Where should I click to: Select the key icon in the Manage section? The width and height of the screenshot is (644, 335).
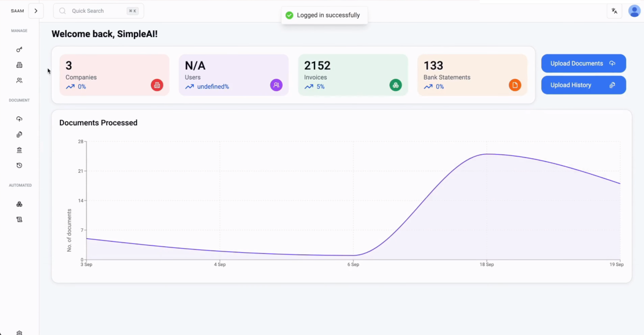click(x=19, y=49)
